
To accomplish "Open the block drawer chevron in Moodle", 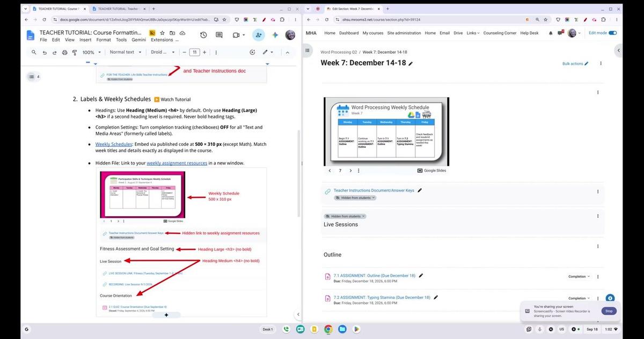I will click(x=618, y=50).
